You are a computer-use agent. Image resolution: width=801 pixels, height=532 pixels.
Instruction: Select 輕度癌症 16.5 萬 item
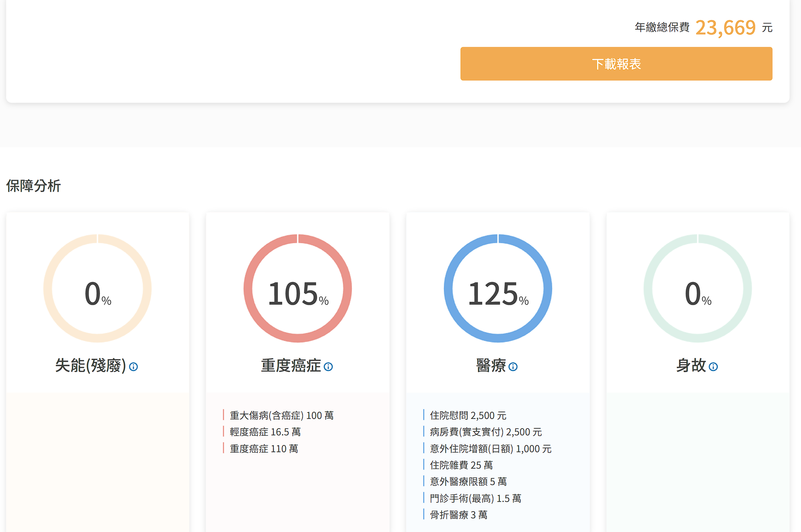pyautogui.click(x=265, y=432)
